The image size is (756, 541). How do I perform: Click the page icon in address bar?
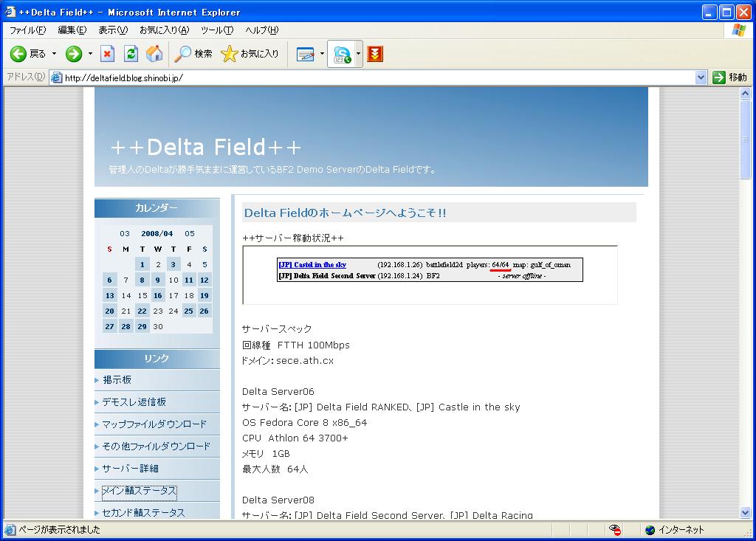(57, 77)
